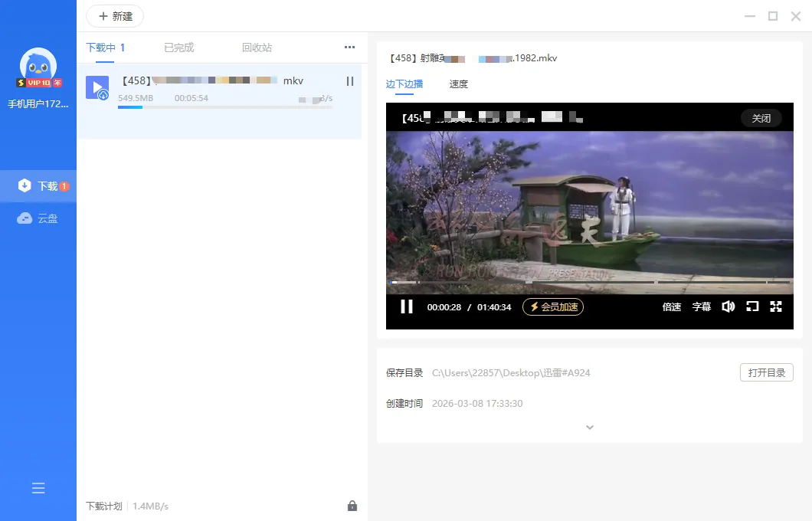812x521 pixels.
Task: Click the 549.5MB file size text
Action: [136, 98]
